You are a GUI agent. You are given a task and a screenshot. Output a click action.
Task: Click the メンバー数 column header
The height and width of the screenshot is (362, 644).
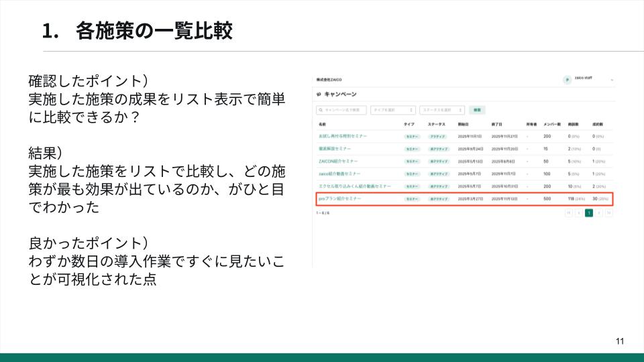click(552, 124)
